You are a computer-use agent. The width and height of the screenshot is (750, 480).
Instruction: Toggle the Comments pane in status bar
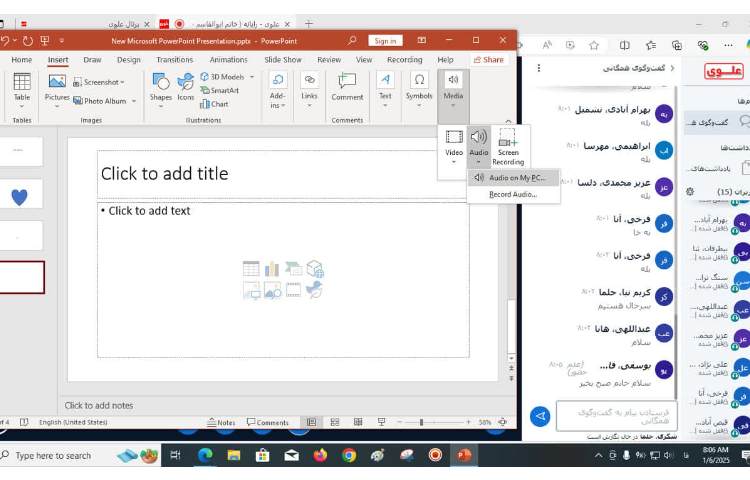[x=268, y=423]
